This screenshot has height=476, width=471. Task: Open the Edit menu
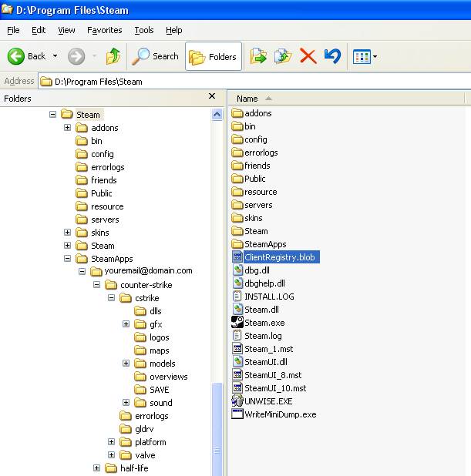coord(39,30)
